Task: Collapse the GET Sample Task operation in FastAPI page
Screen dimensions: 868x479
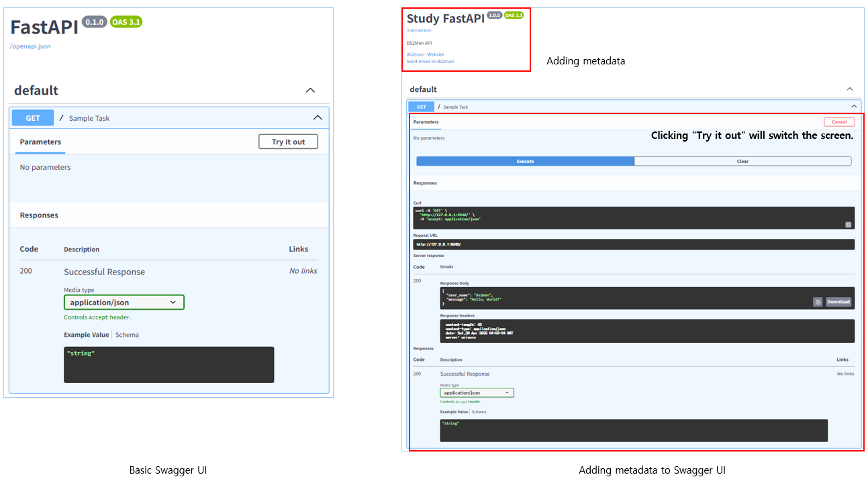Action: [318, 118]
